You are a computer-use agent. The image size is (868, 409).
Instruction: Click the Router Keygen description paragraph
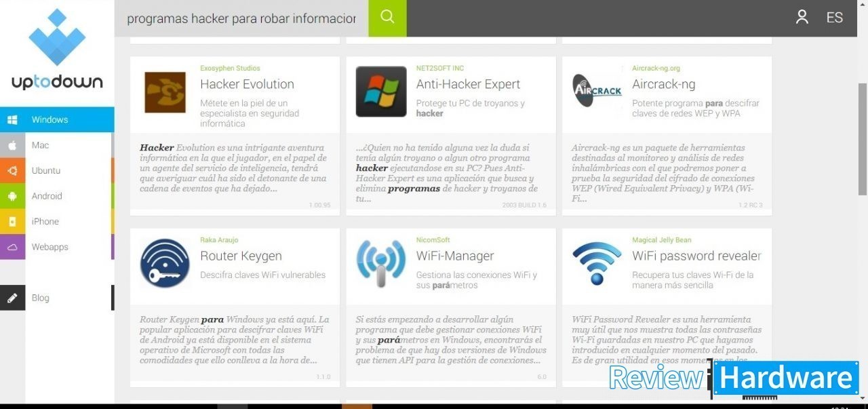click(x=235, y=340)
